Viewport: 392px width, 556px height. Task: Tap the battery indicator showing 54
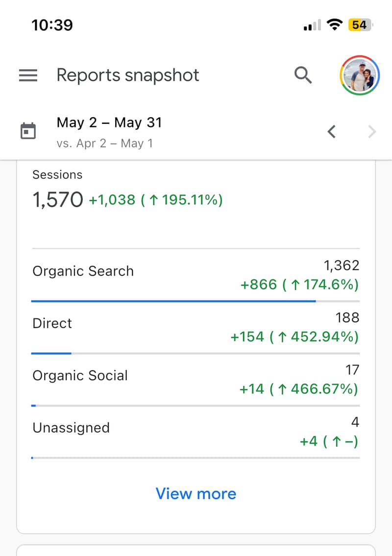point(361,25)
